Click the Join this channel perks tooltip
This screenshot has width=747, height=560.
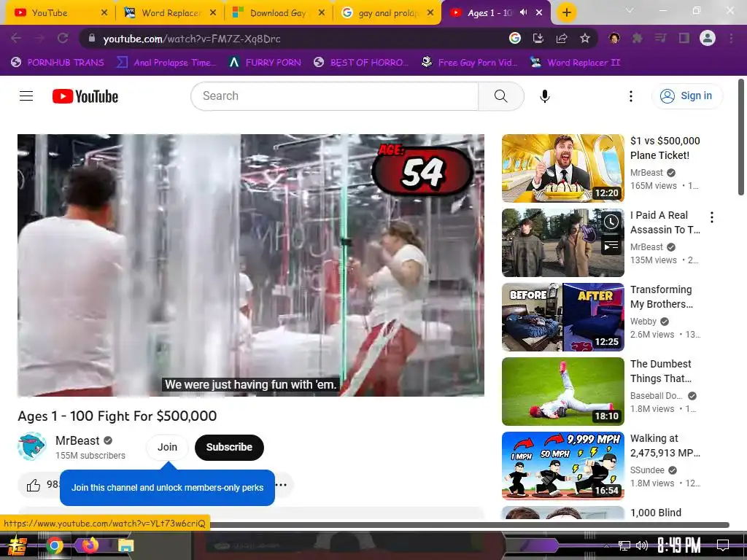167,488
